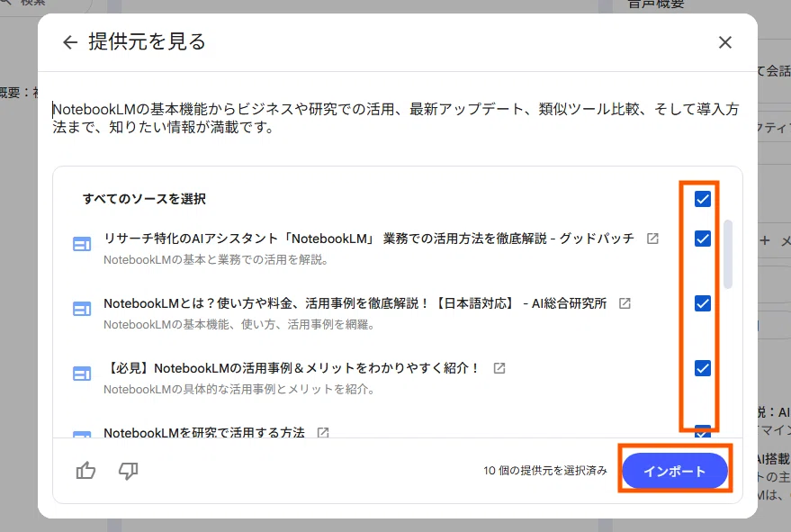
Task: Open external link for AI総合研究所 article
Action: [x=625, y=303]
